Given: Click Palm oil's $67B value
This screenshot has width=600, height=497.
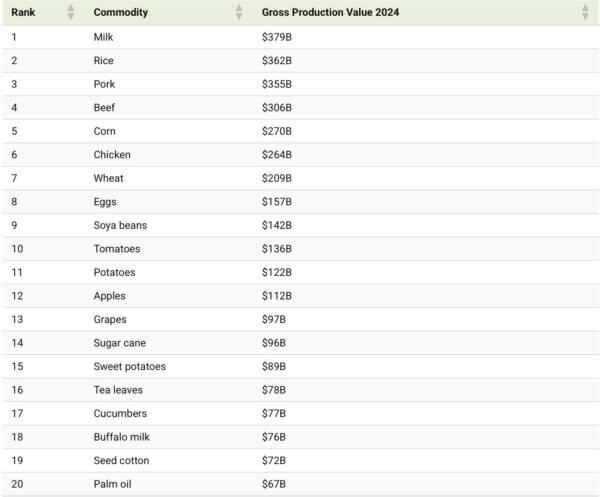Looking at the screenshot, I should click(274, 484).
